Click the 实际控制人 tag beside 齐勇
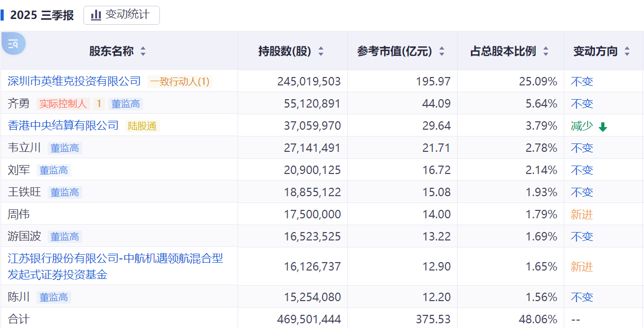Image resolution: width=644 pixels, height=328 pixels. pyautogui.click(x=63, y=104)
